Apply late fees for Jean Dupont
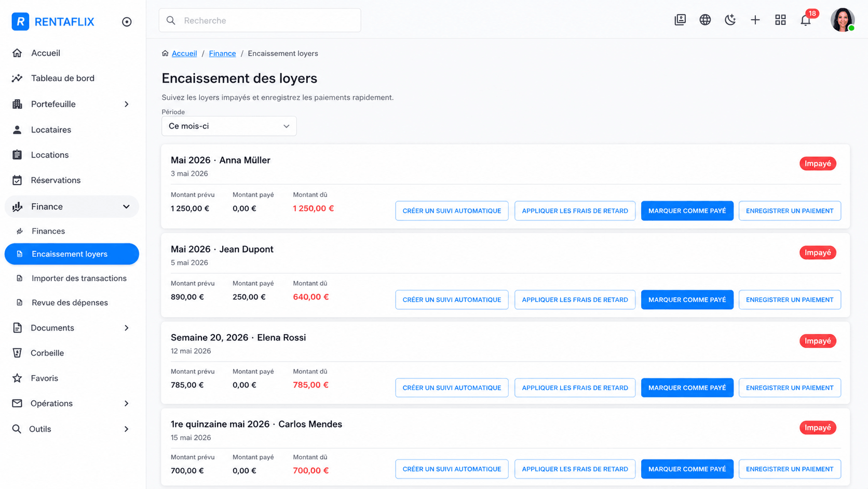Screen dimensions: 868x489 coord(575,300)
